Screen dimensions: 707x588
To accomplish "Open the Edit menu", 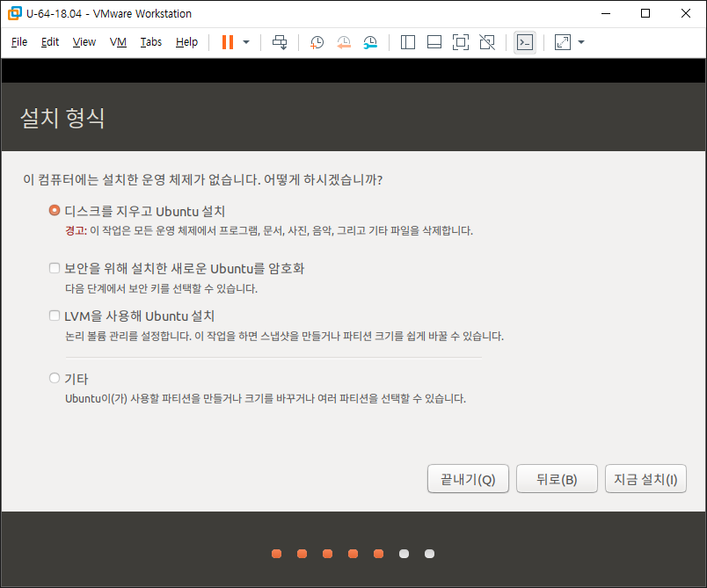I will pyautogui.click(x=50, y=42).
